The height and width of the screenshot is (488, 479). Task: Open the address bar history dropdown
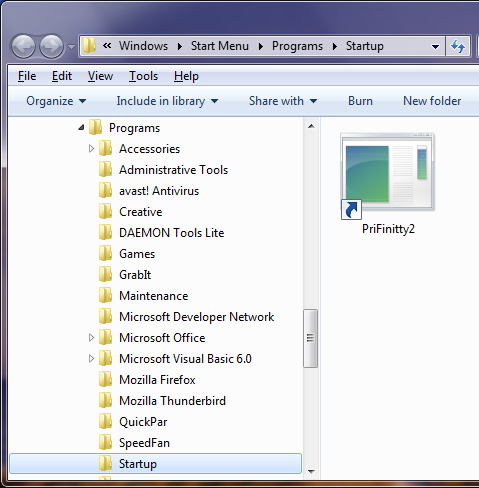pyautogui.click(x=435, y=46)
